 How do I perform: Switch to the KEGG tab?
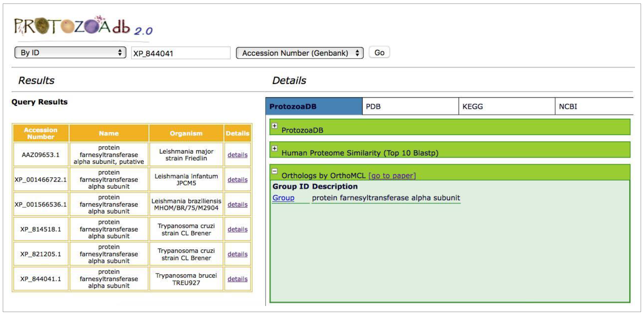[x=507, y=107]
